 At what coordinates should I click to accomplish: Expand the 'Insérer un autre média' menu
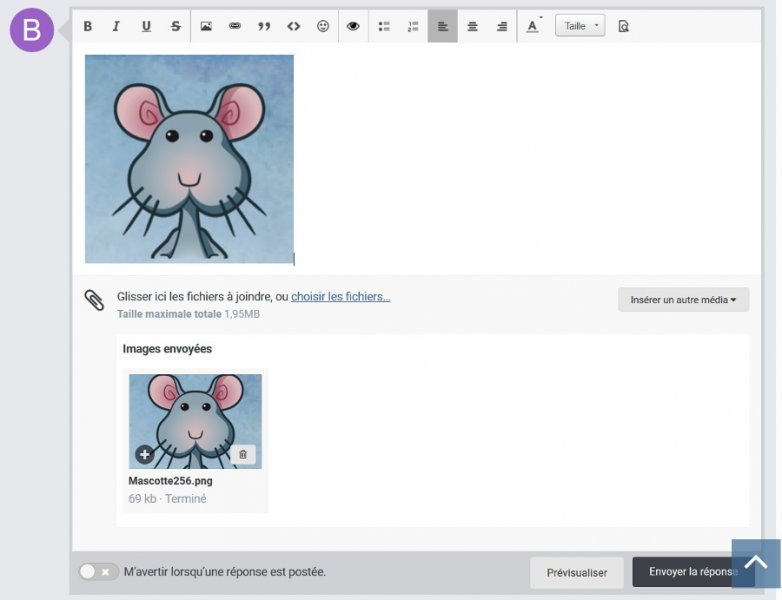683,299
